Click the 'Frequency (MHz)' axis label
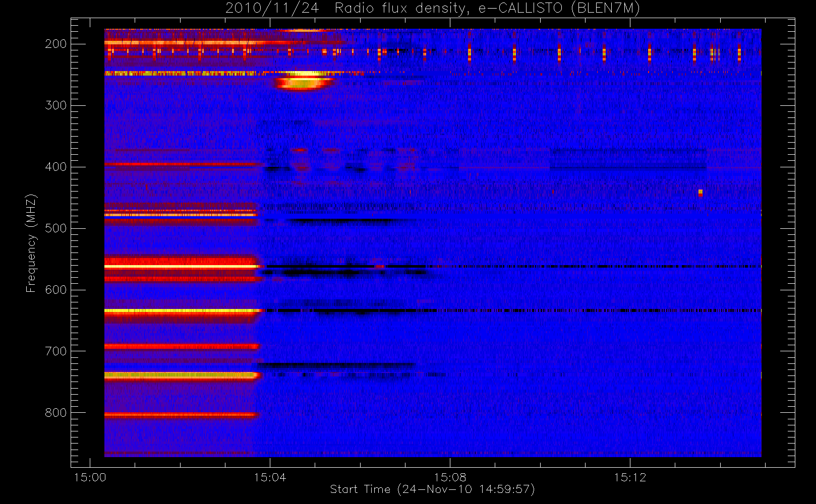Viewport: 816px width, 504px height. (31, 243)
